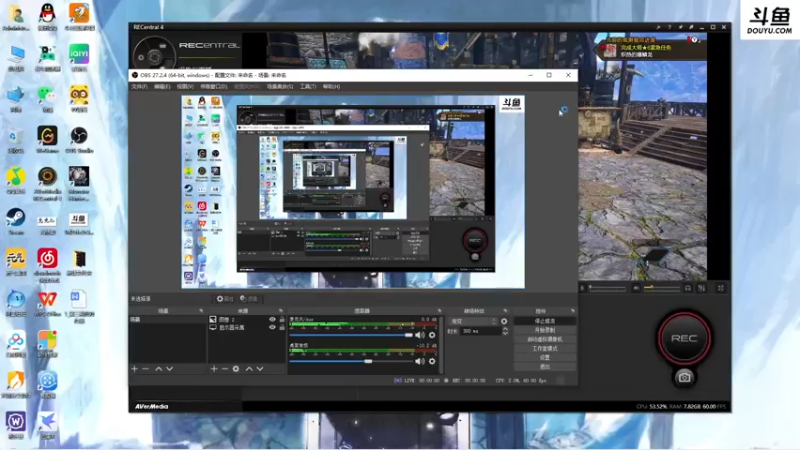Open the scene transition type dropdown

point(473,321)
